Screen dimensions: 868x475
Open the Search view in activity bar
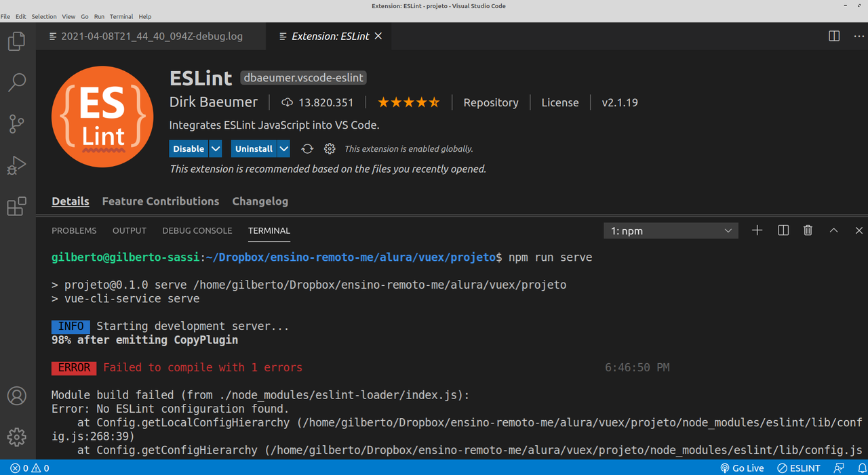click(x=16, y=83)
